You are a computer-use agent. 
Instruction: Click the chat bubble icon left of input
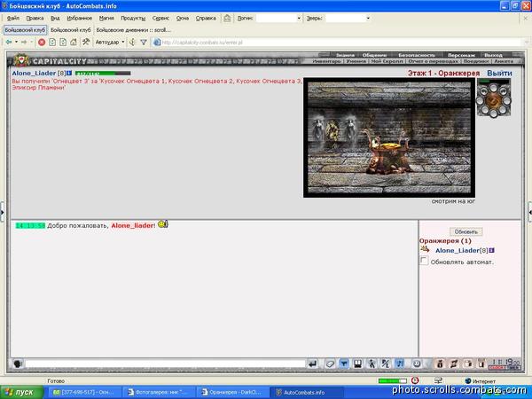[x=18, y=364]
